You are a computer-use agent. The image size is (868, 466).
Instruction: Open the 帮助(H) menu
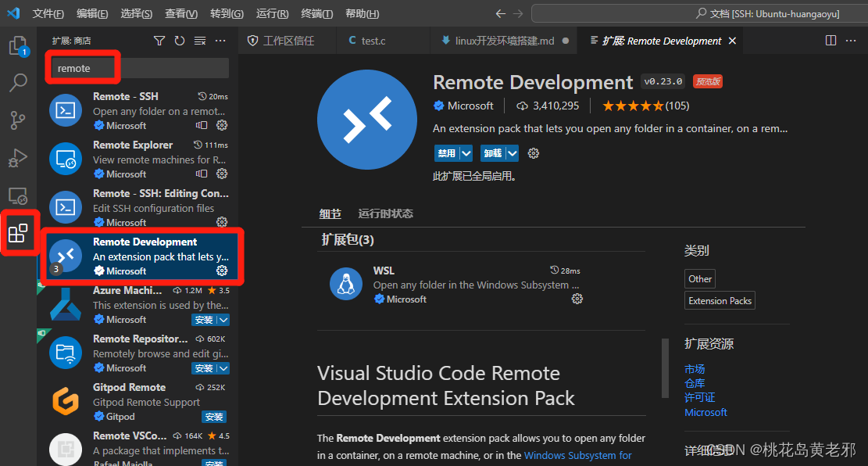pyautogui.click(x=362, y=13)
